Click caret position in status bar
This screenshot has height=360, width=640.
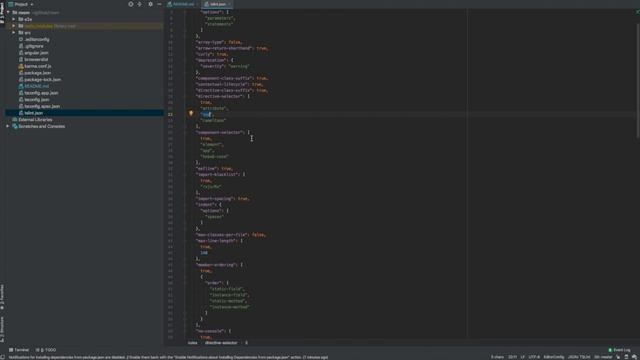tap(512, 357)
